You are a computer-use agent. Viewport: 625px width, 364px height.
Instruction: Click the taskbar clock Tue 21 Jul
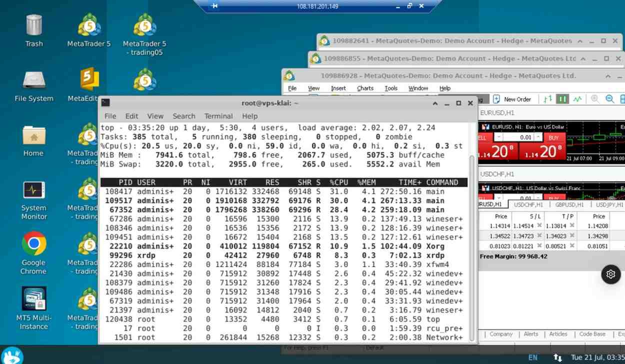(x=597, y=358)
